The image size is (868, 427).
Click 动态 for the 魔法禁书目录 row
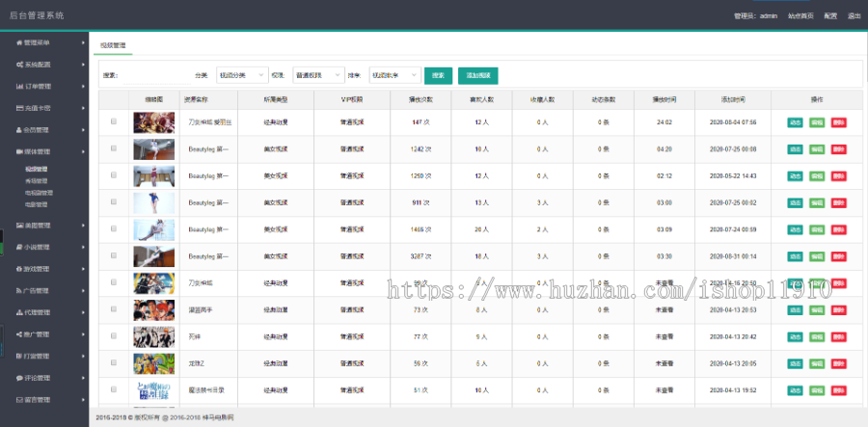coord(795,390)
